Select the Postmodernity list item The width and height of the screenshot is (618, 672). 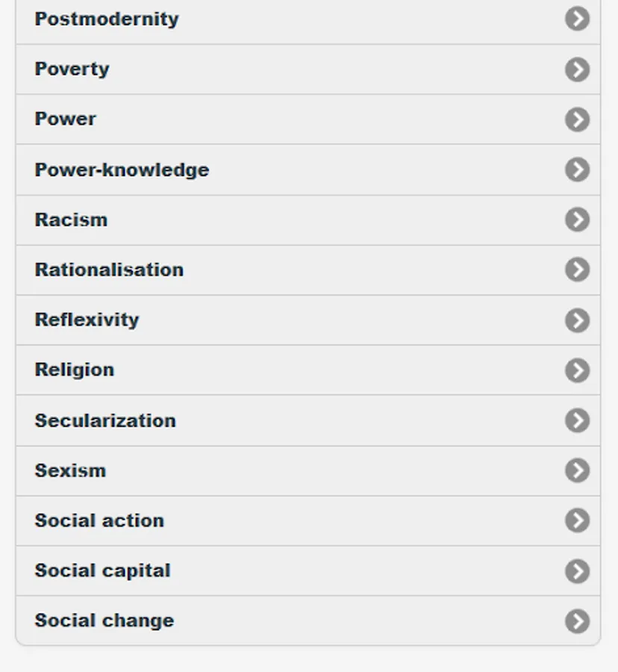[107, 19]
